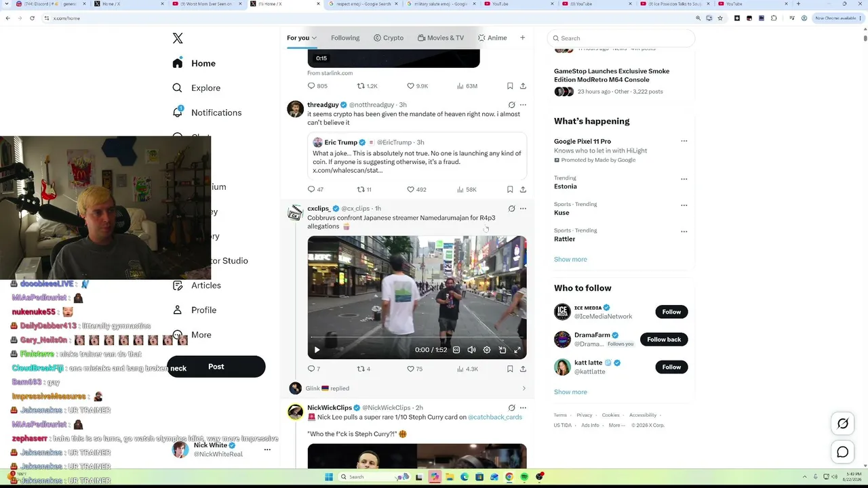
Task: Reload the page in Chrome
Action: (x=32, y=18)
